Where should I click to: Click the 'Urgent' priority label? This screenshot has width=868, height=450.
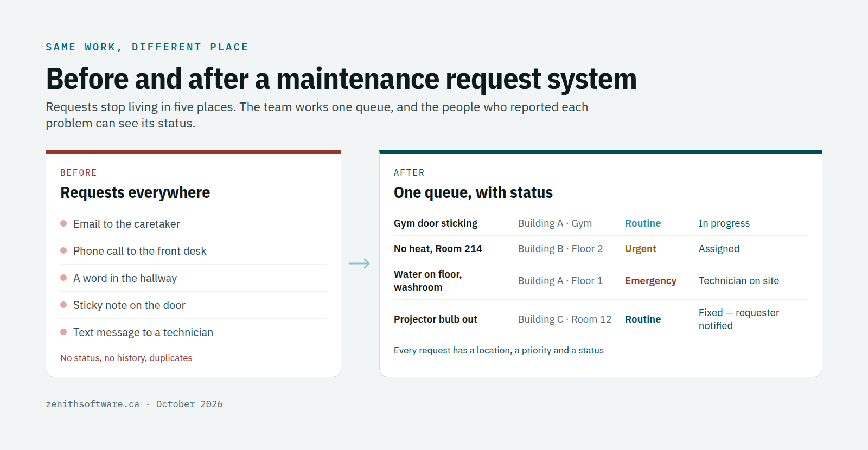point(641,249)
